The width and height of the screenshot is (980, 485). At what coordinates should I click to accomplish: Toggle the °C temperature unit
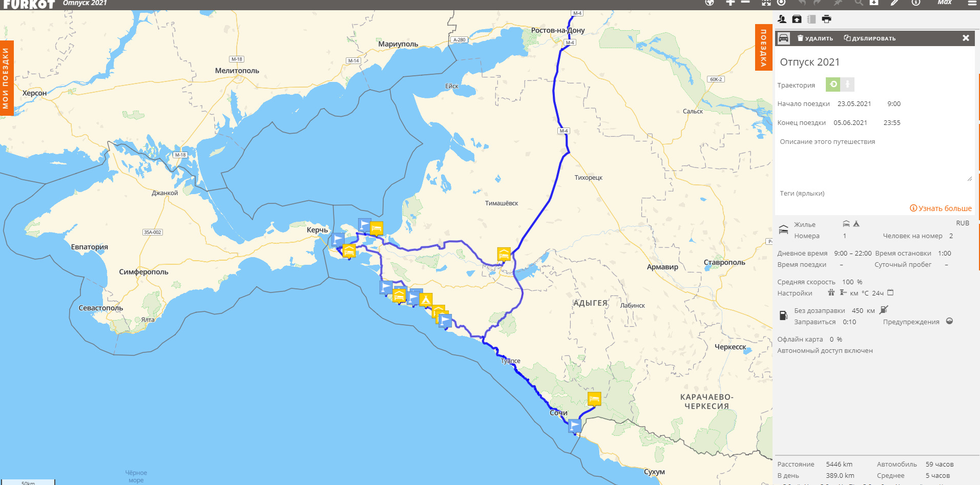point(865,293)
